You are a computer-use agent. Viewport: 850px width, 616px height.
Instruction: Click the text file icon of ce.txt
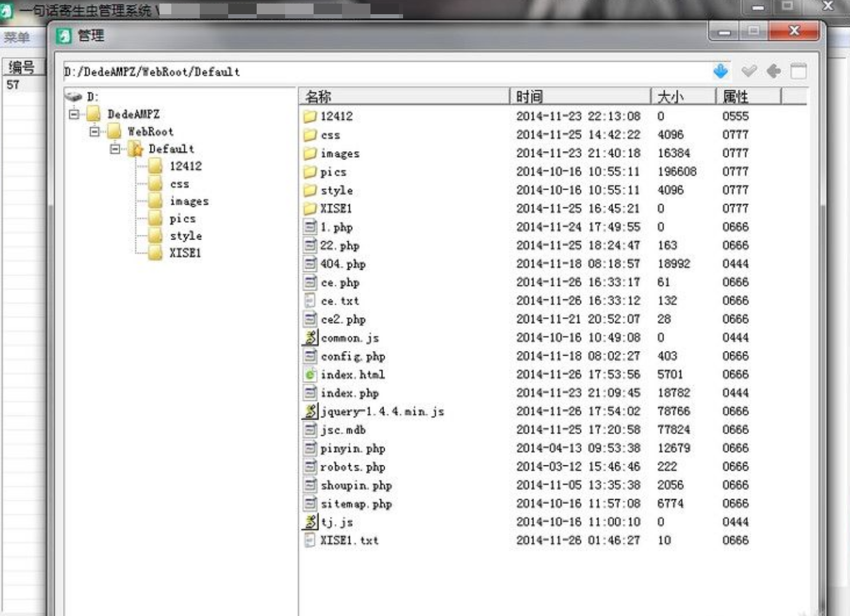309,301
